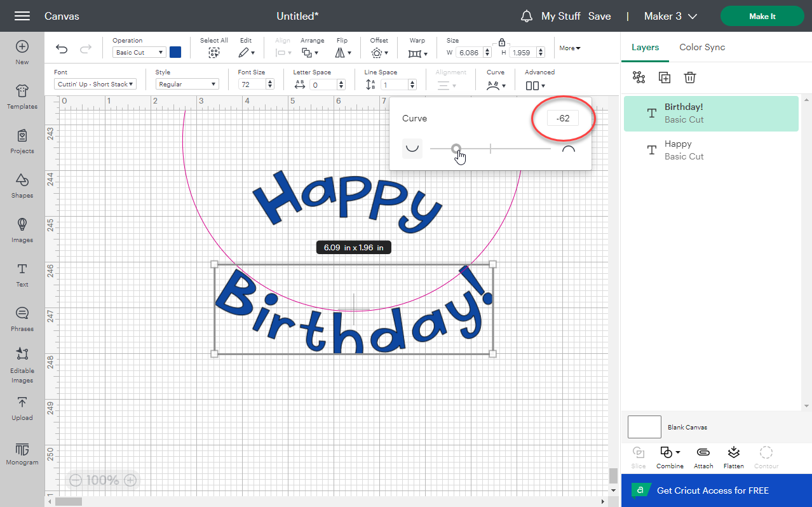Click the green Make It button

coord(762,16)
